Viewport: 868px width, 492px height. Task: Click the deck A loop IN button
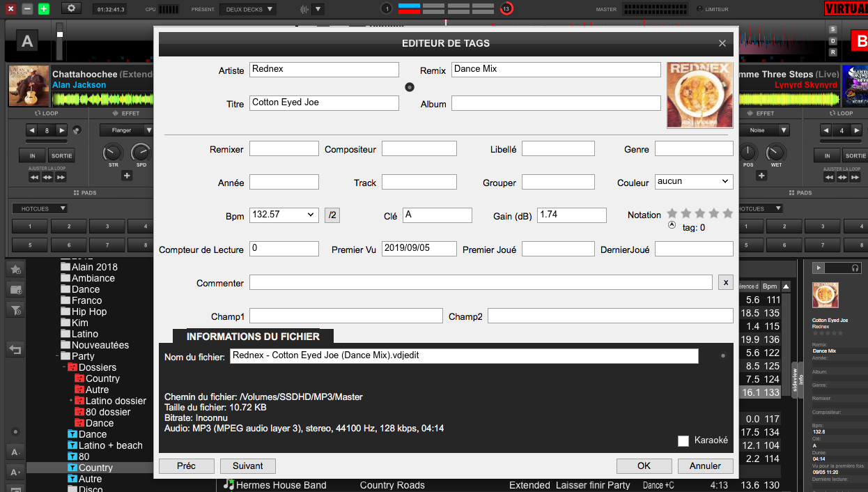click(x=32, y=156)
